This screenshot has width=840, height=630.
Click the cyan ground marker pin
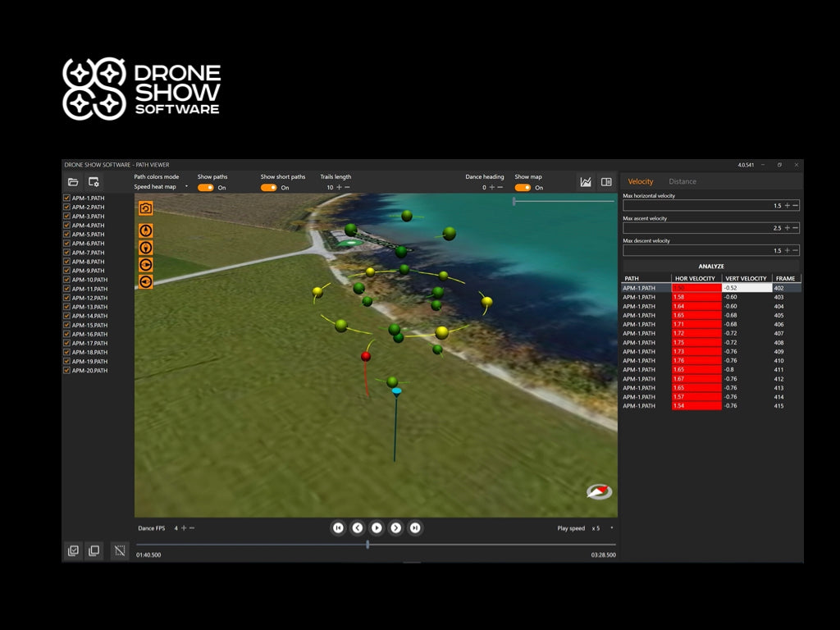point(396,392)
